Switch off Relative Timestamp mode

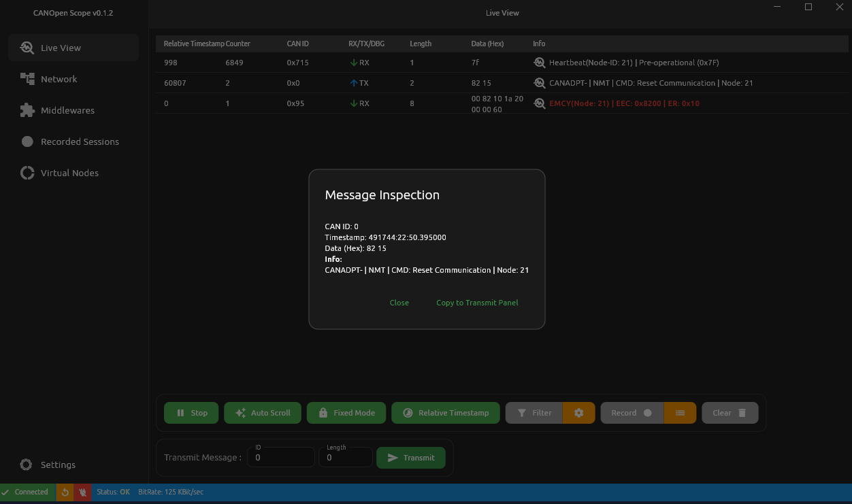[x=445, y=413]
